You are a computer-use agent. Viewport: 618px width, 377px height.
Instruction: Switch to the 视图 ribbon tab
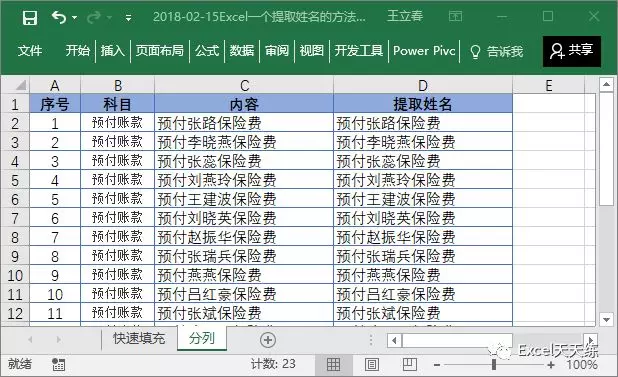[x=311, y=51]
